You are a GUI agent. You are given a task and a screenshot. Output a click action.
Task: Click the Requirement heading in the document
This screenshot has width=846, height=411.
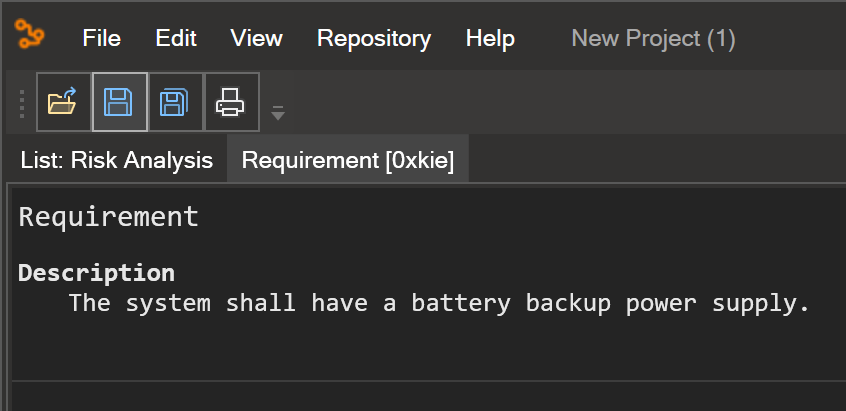pos(108,217)
